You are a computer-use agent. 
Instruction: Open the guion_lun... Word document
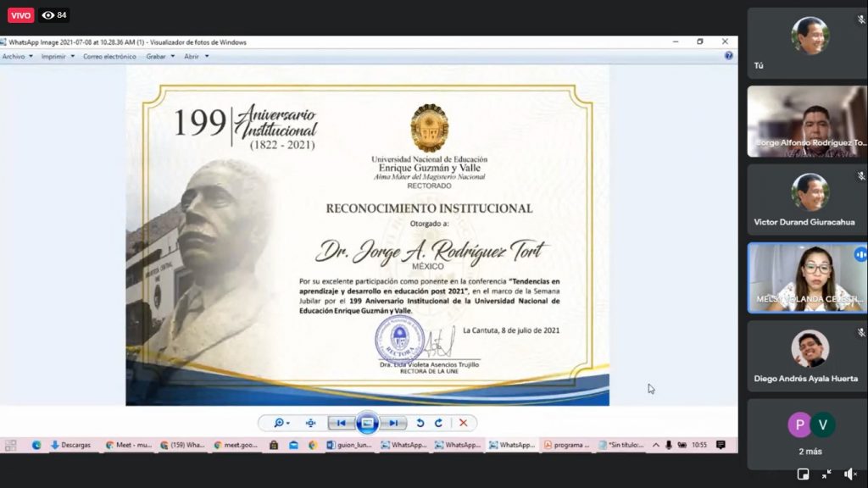point(349,445)
